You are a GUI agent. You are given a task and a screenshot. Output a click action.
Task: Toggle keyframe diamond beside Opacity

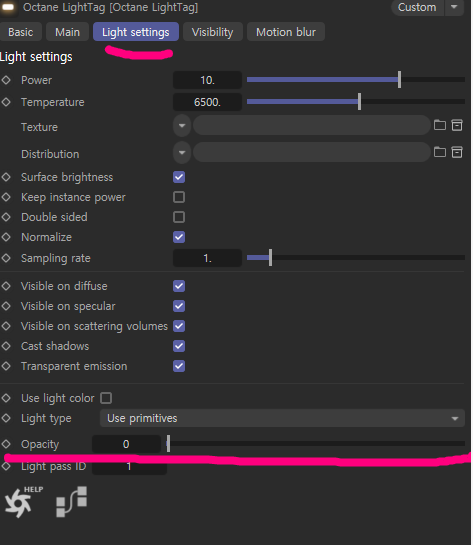click(x=6, y=444)
